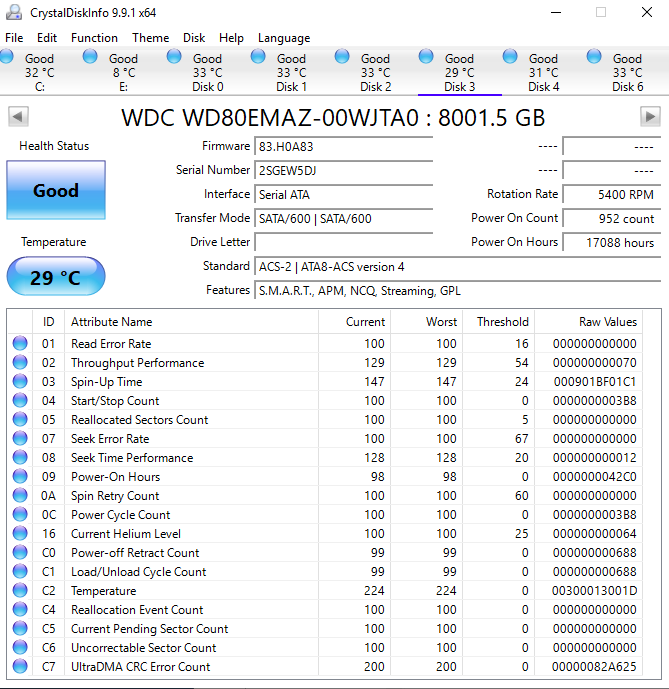669x689 pixels.
Task: Click the Good health status button
Action: 56,190
